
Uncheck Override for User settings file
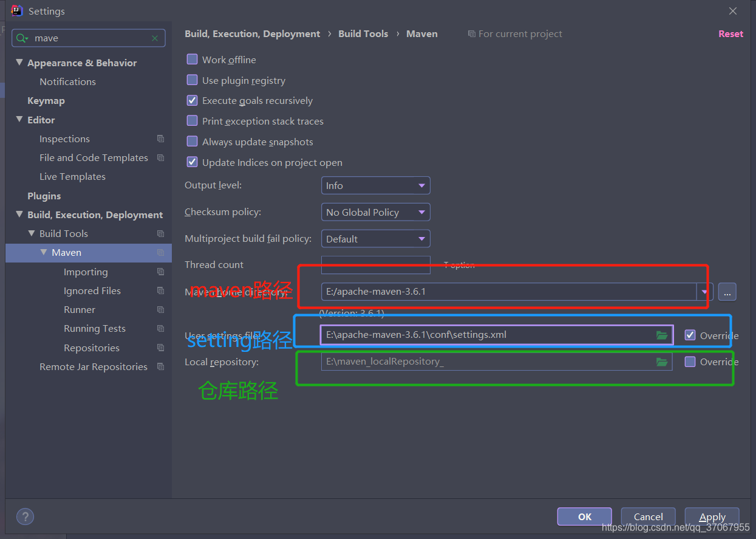point(690,335)
